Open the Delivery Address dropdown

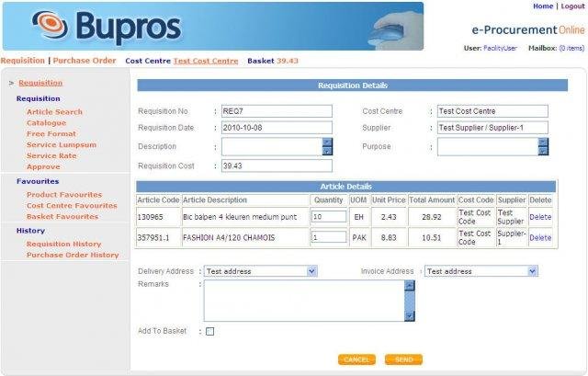pos(261,271)
